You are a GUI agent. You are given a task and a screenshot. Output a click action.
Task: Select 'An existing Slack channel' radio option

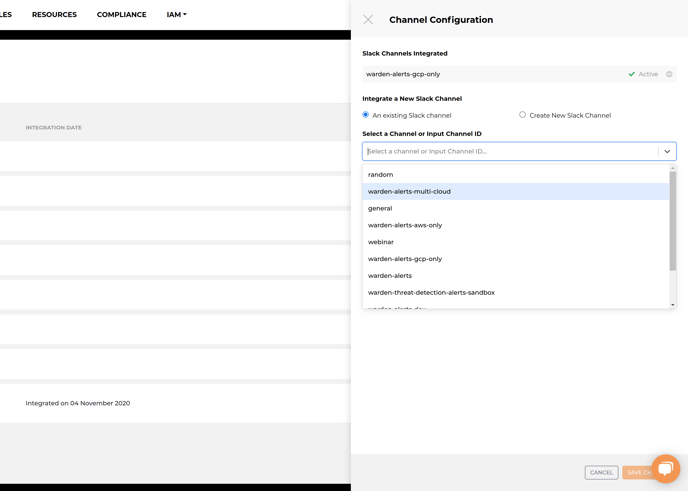click(366, 115)
